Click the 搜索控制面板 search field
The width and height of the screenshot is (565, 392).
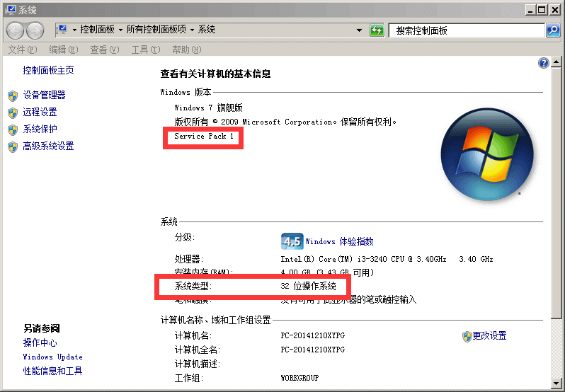click(x=467, y=30)
